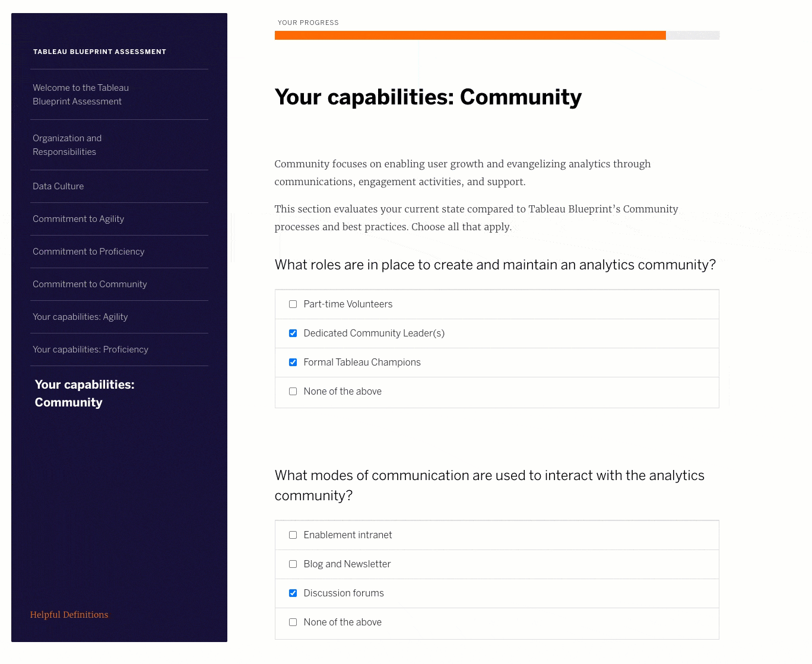
Task: Open Your capabilities: Proficiency section
Action: 90,350
